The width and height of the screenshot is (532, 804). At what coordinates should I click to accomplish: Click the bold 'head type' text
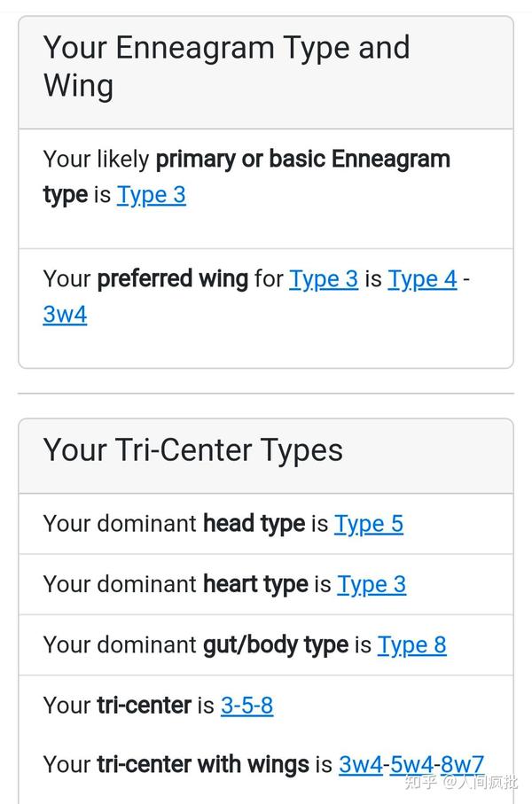click(254, 523)
